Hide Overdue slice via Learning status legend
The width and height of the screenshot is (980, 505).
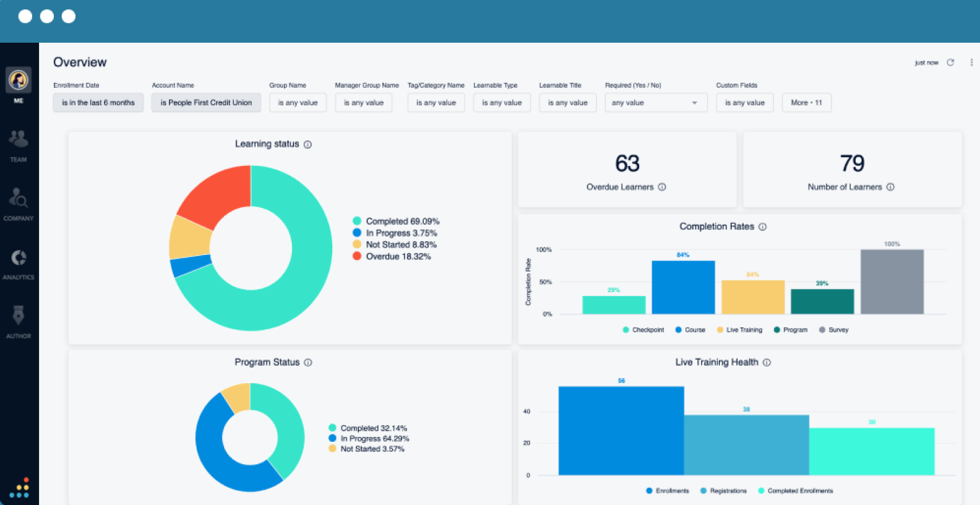pyautogui.click(x=392, y=256)
